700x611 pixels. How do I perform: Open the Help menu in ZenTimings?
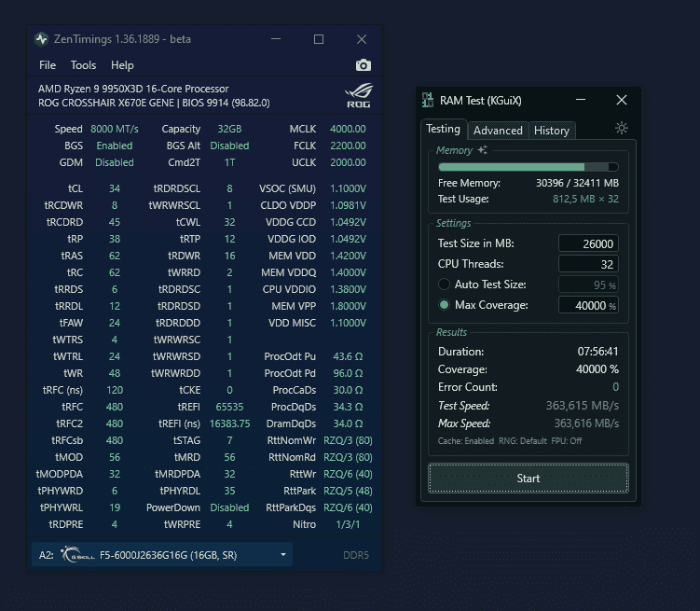click(122, 65)
